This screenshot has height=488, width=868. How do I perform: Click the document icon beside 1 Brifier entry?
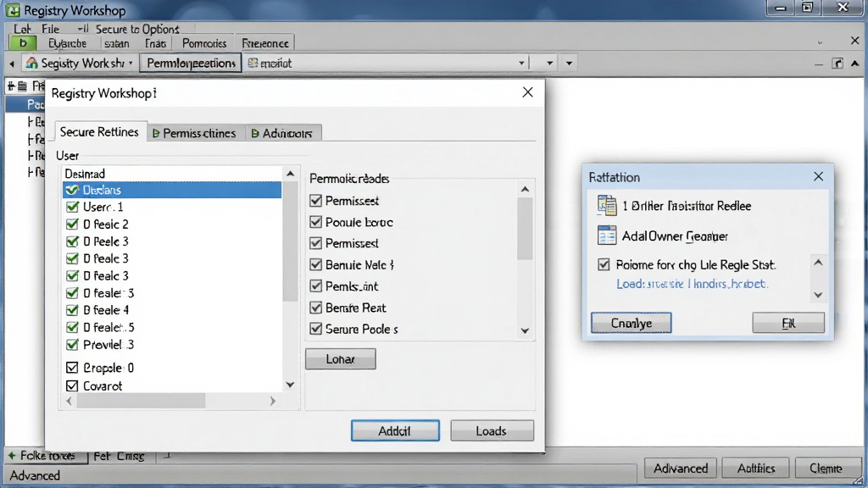607,205
